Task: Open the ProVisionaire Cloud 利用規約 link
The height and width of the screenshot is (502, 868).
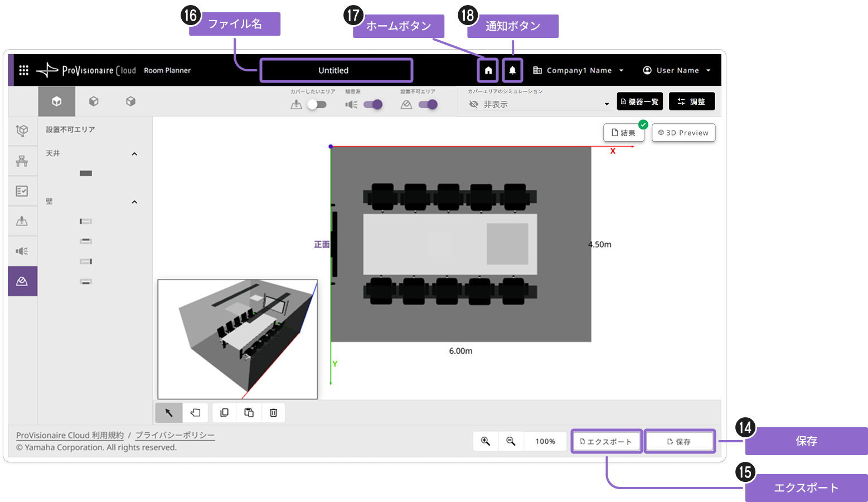Action: (70, 435)
